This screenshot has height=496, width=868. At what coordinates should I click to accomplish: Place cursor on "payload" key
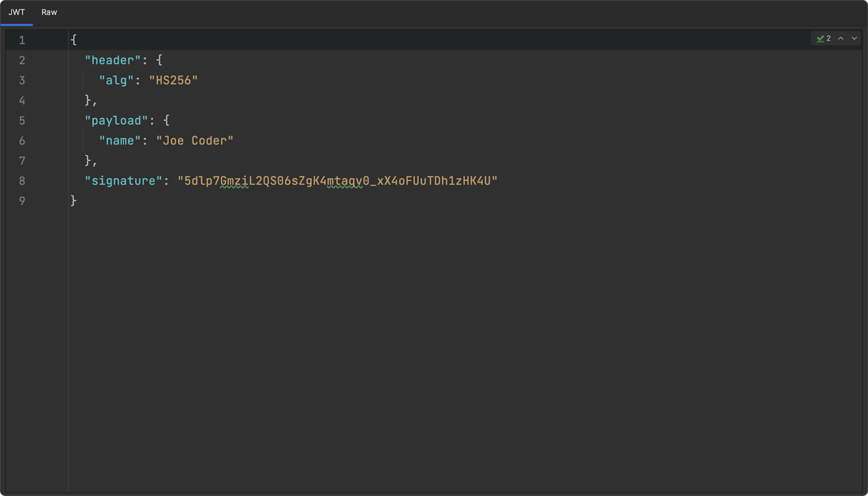click(x=116, y=120)
